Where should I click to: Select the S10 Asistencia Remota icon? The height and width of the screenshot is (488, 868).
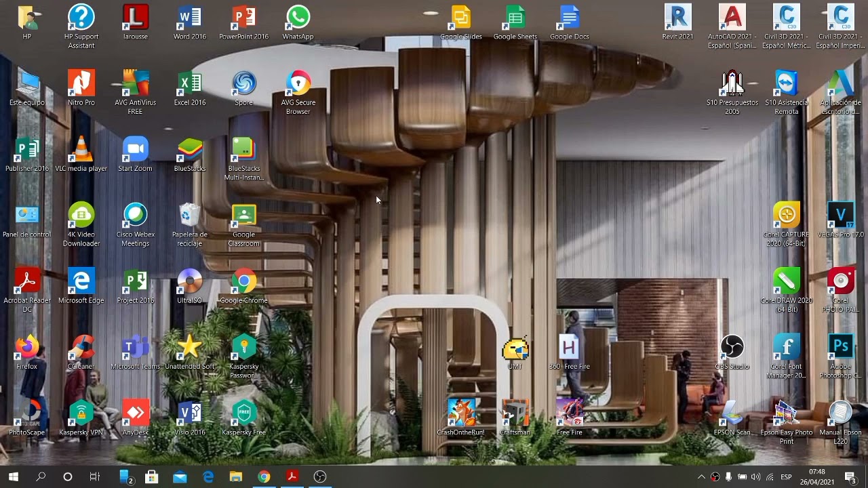(x=787, y=92)
